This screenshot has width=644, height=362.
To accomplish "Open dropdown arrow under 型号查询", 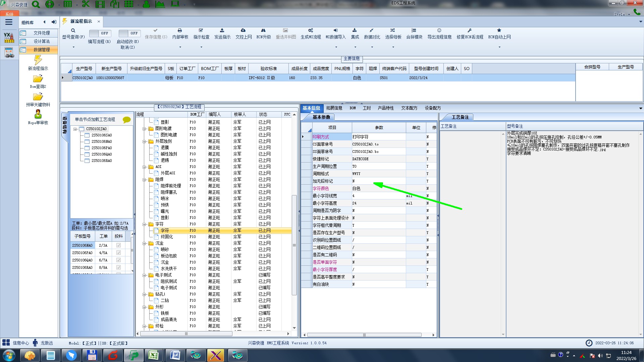I will pyautogui.click(x=73, y=47).
